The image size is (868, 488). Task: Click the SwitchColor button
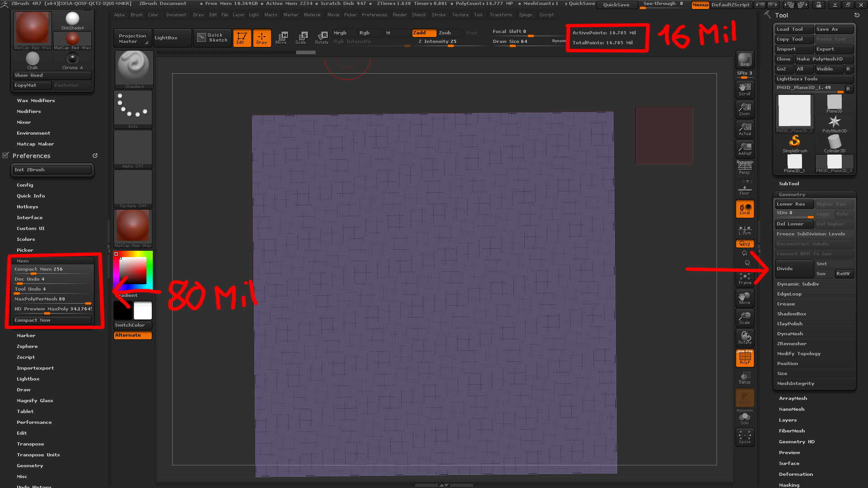132,325
